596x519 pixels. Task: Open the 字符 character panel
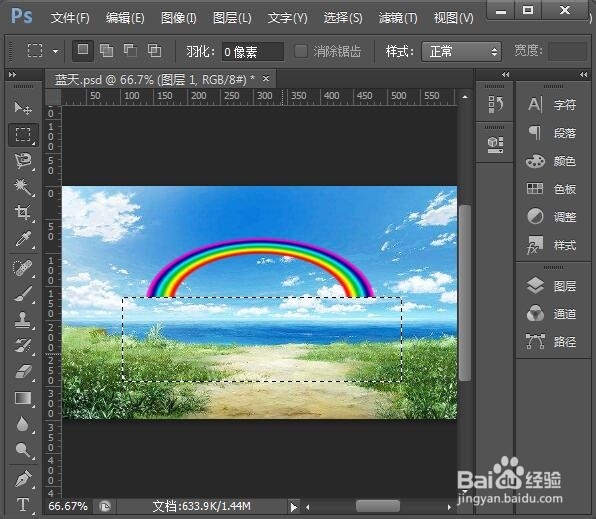[x=552, y=104]
